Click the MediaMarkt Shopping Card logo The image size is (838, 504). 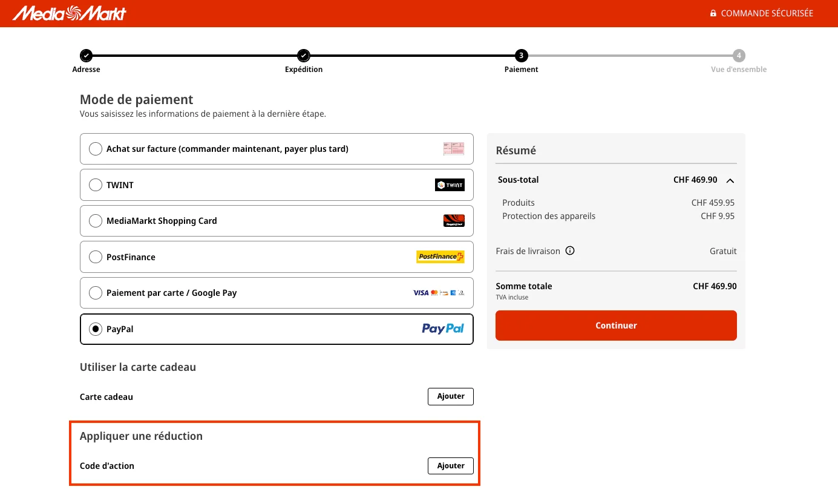[454, 220]
